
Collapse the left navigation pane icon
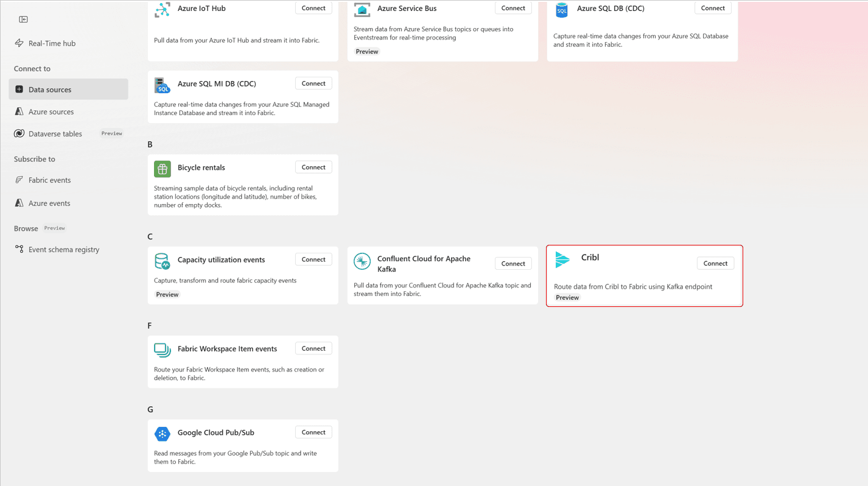23,19
